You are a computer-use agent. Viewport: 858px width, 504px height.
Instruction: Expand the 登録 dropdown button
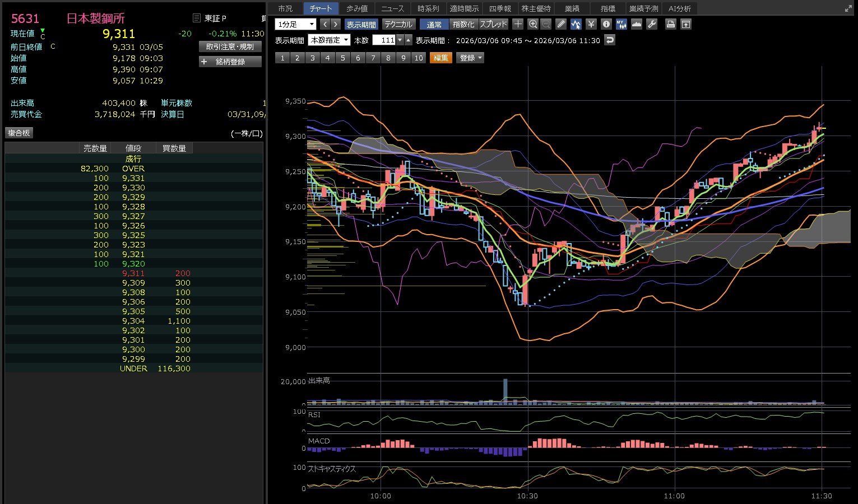pos(471,58)
